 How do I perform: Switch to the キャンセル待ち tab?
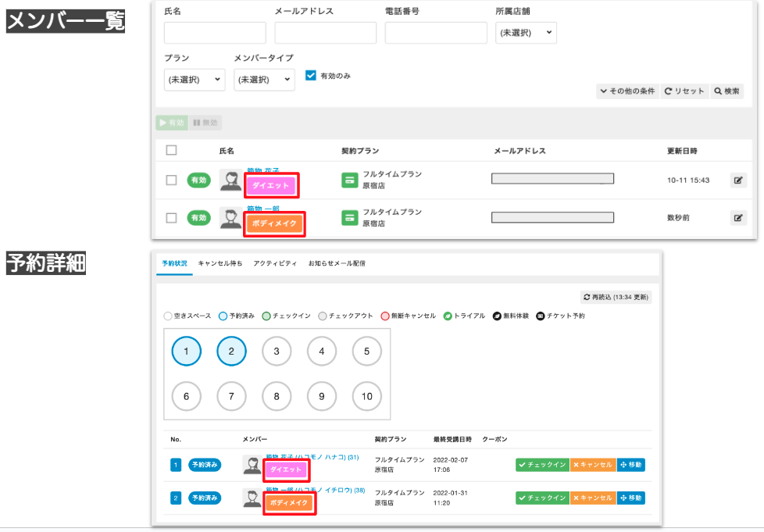tap(220, 264)
